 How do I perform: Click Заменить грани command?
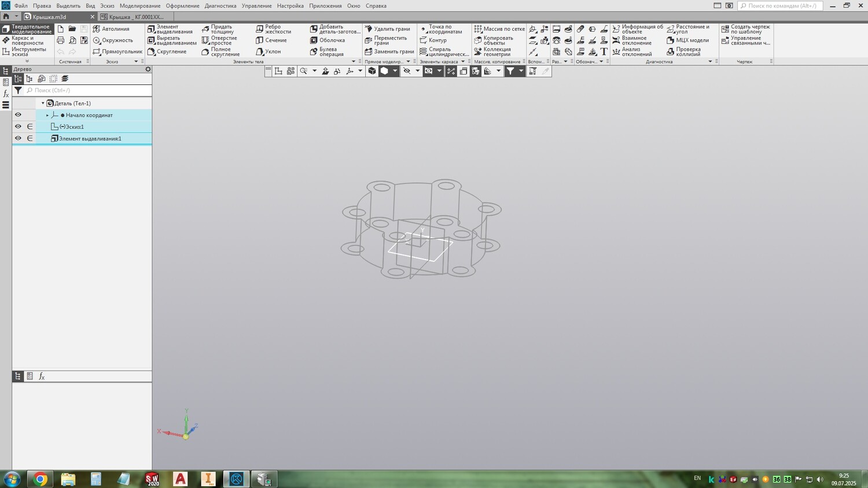point(389,51)
